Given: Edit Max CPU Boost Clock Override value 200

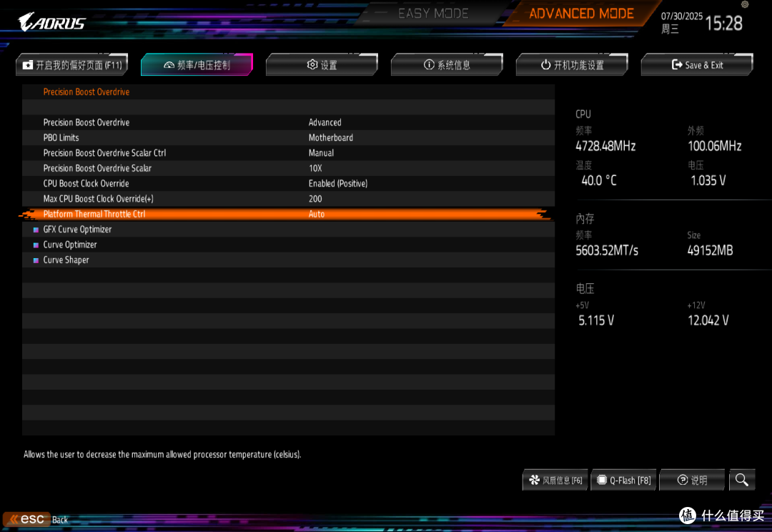Looking at the screenshot, I should pos(315,199).
